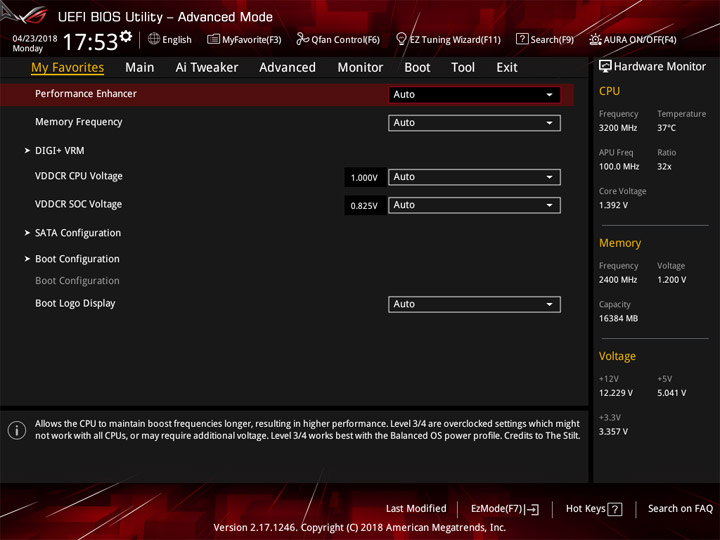
Task: Click the info icon in help panel
Action: click(17, 430)
